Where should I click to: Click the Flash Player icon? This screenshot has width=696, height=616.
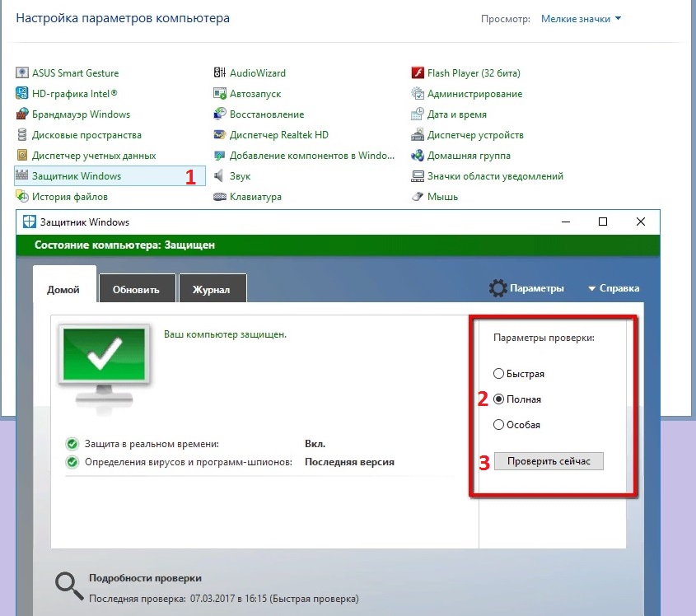[x=418, y=72]
